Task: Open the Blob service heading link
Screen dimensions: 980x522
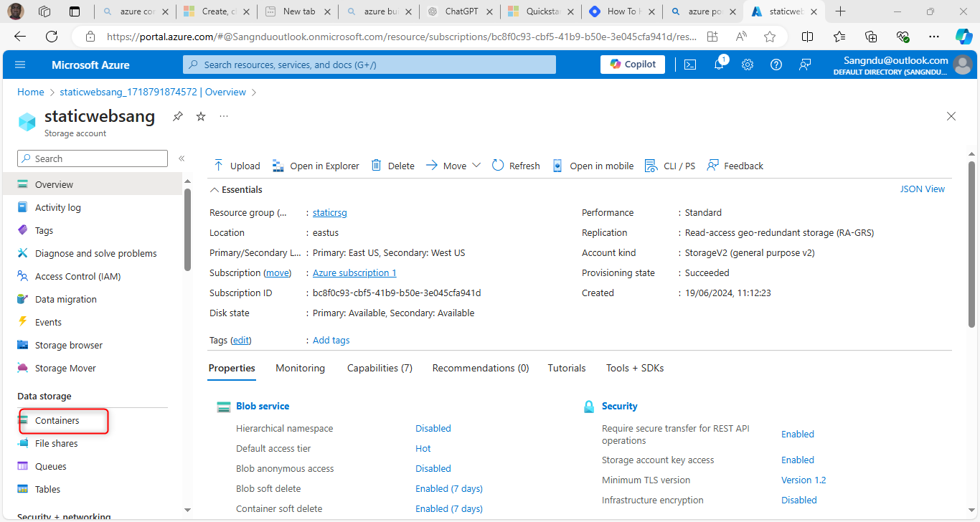Action: pyautogui.click(x=263, y=406)
